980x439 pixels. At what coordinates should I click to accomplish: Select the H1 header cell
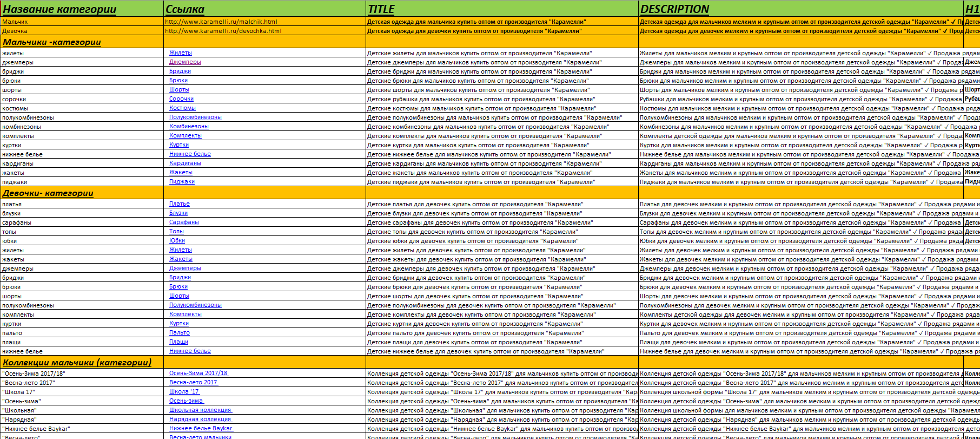pos(972,9)
